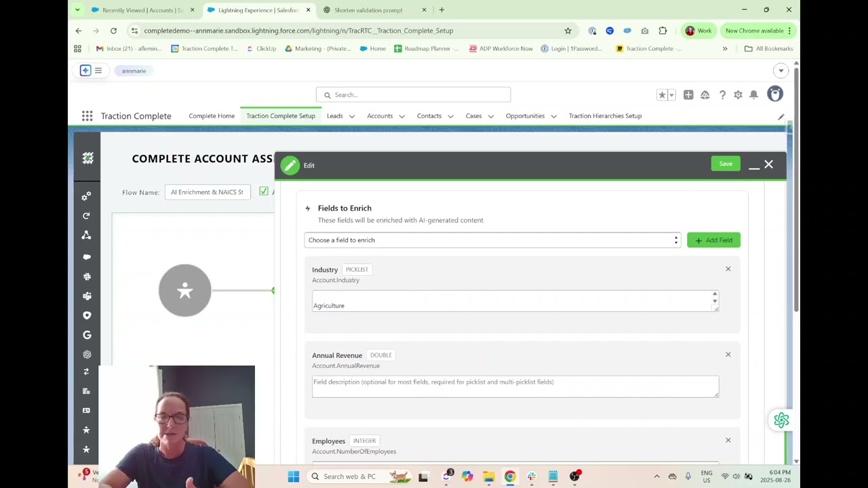Remove the Annual Revenue field with X
This screenshot has height=488, width=868.
pyautogui.click(x=728, y=354)
